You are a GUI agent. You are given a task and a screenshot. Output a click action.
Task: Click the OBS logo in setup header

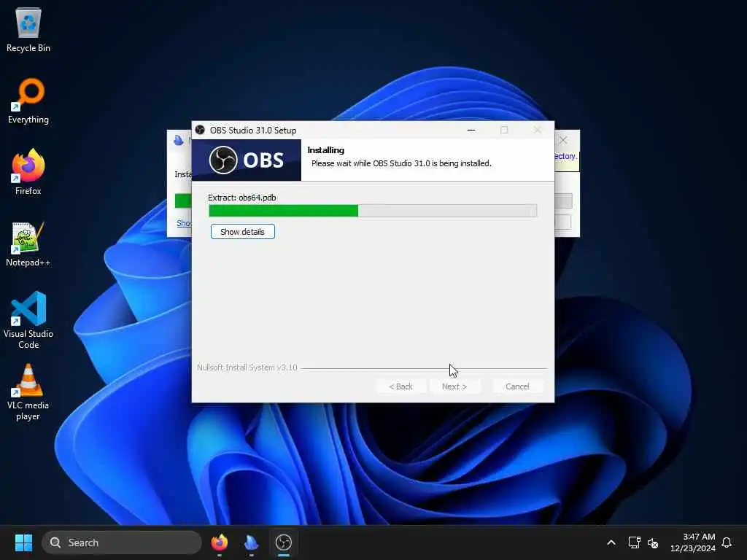(247, 160)
